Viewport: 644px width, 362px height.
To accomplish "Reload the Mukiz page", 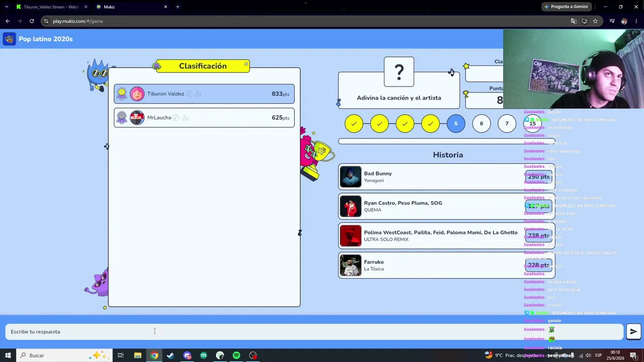I will click(32, 21).
